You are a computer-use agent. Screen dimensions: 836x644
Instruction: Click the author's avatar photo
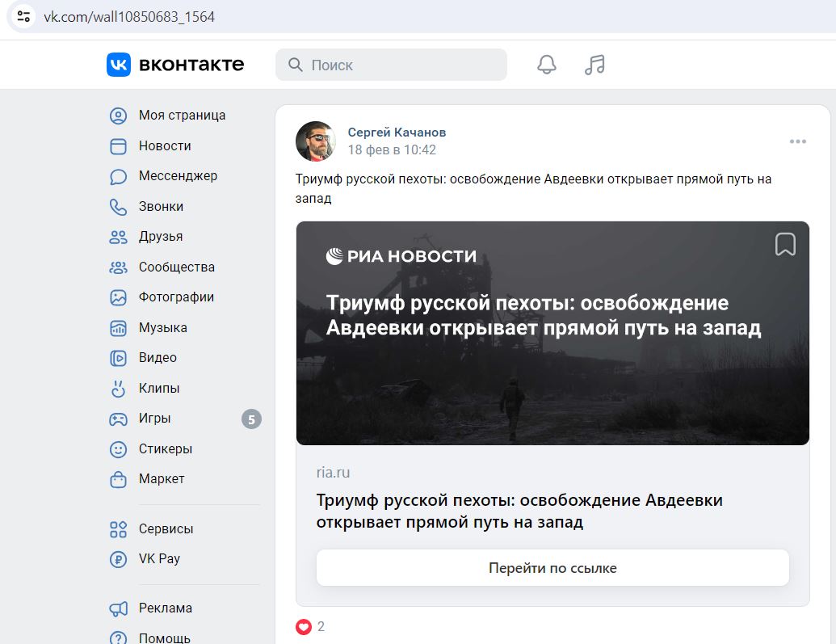pyautogui.click(x=316, y=141)
